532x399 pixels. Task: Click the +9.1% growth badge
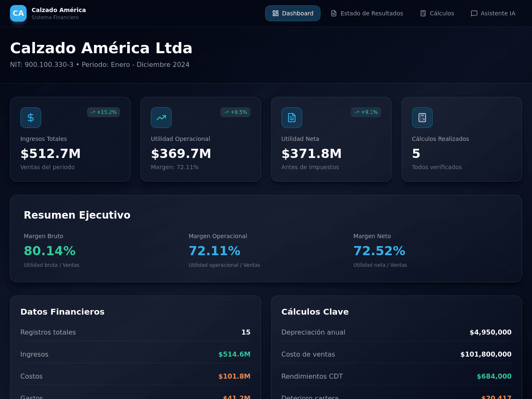(x=366, y=112)
